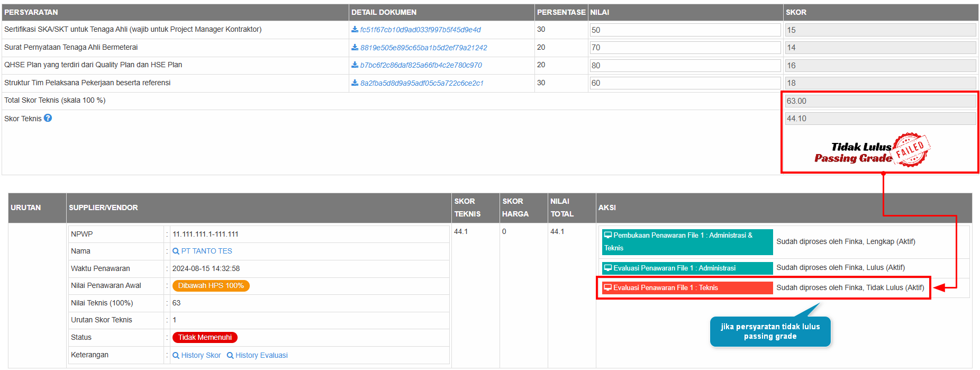980x370 pixels.
Task: Click the magnifier icon next to PT TANTO TES
Action: click(176, 251)
